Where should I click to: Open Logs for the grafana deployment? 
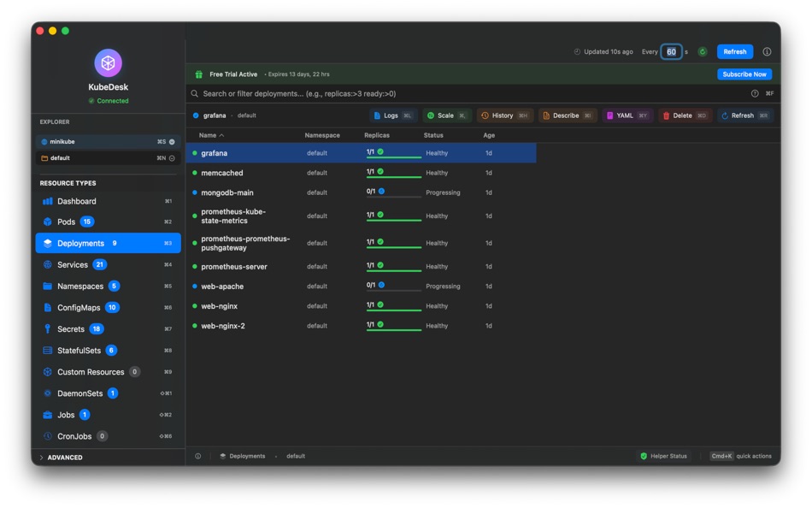(392, 115)
